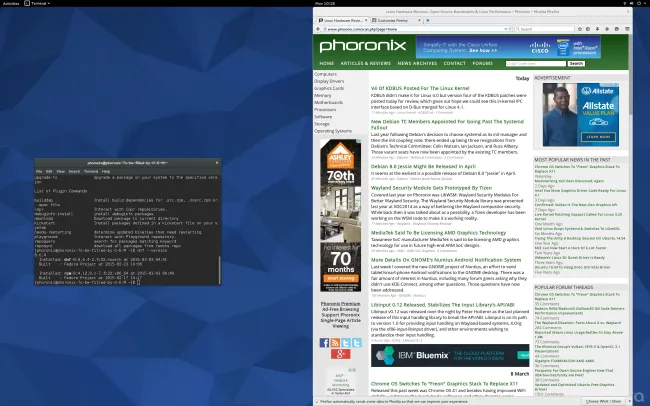Click CONTACT in Phoronix navigation
Image resolution: width=650 pixels, height=406 pixels.
[455, 63]
